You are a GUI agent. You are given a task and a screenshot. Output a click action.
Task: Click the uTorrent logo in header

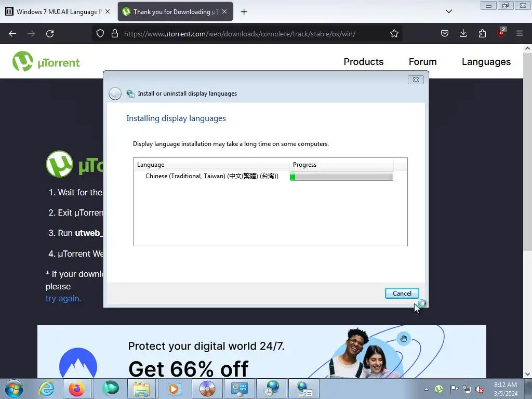(46, 61)
